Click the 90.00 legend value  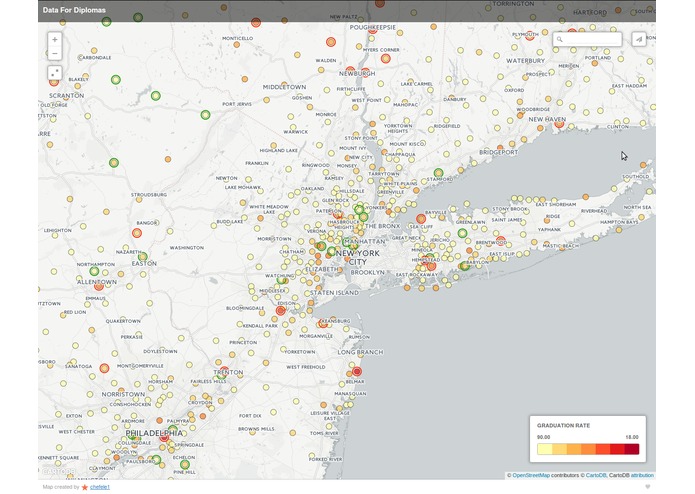543,437
